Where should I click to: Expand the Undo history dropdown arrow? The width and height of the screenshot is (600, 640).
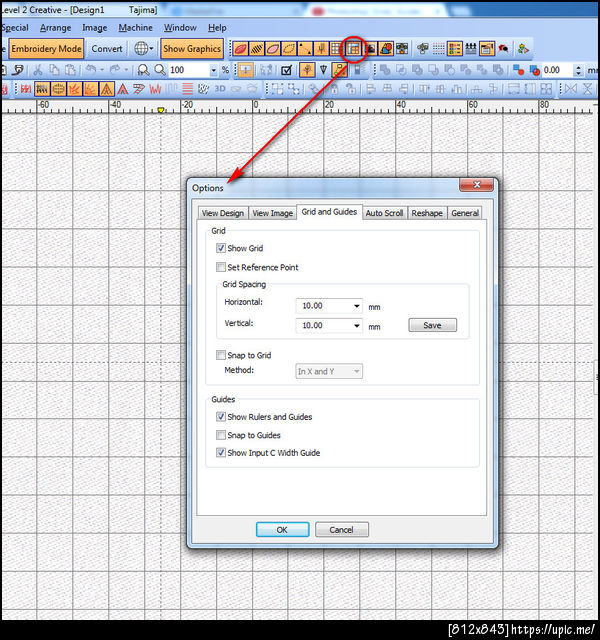(102, 70)
